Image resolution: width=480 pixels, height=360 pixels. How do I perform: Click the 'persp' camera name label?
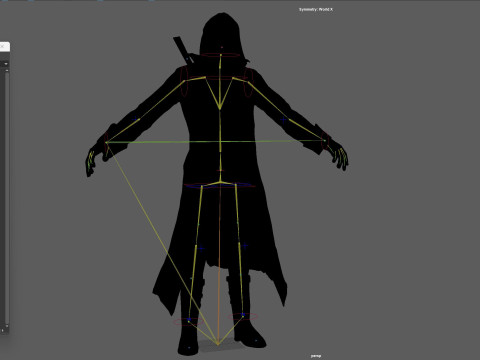[316, 356]
